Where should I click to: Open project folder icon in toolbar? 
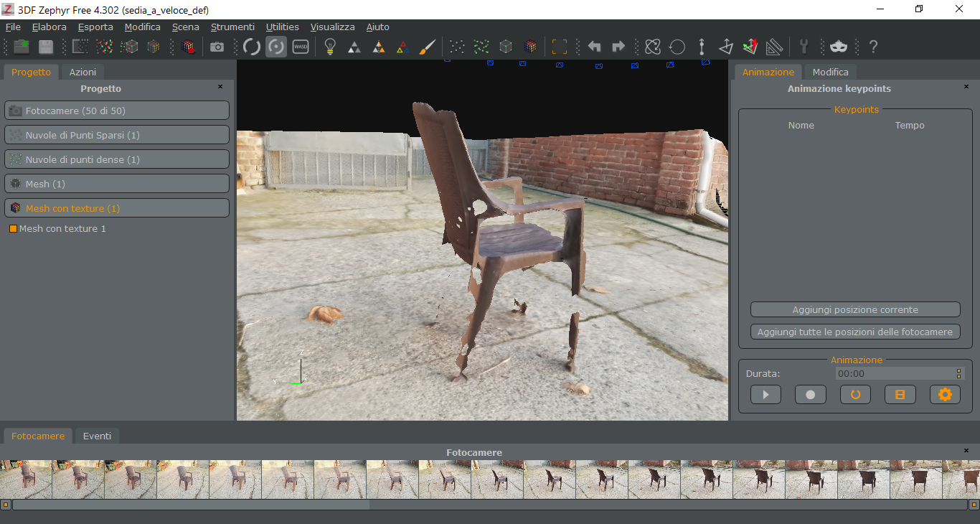[22, 47]
